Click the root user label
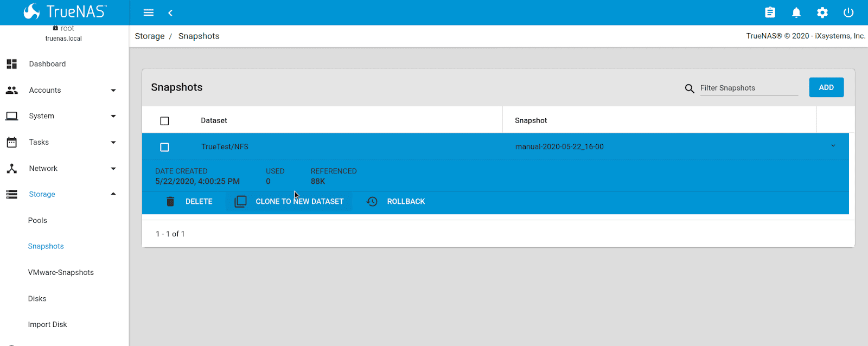Viewport: 868px width, 346px height. (67, 28)
